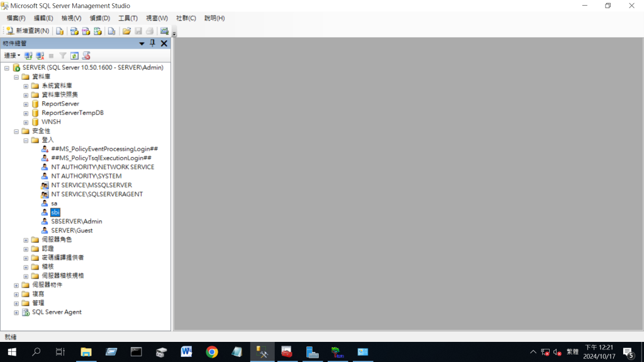
Task: Open the 檔案(F) menu
Action: click(x=16, y=18)
